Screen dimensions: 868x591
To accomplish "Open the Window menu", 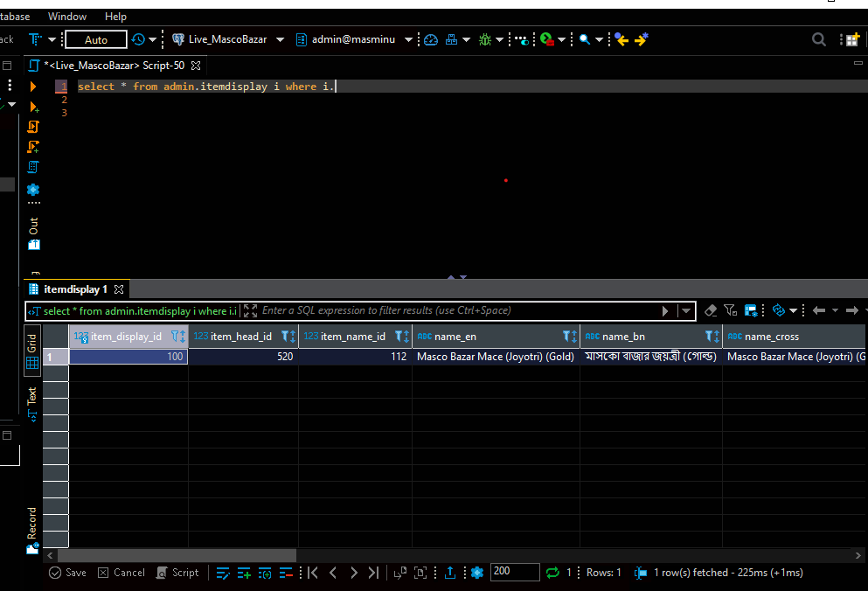I will point(67,17).
